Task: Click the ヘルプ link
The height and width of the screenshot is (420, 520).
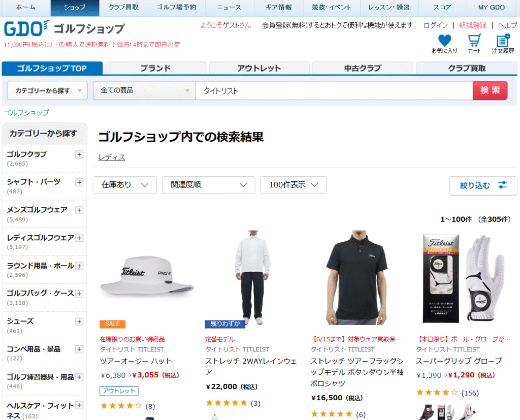Action: tap(507, 25)
